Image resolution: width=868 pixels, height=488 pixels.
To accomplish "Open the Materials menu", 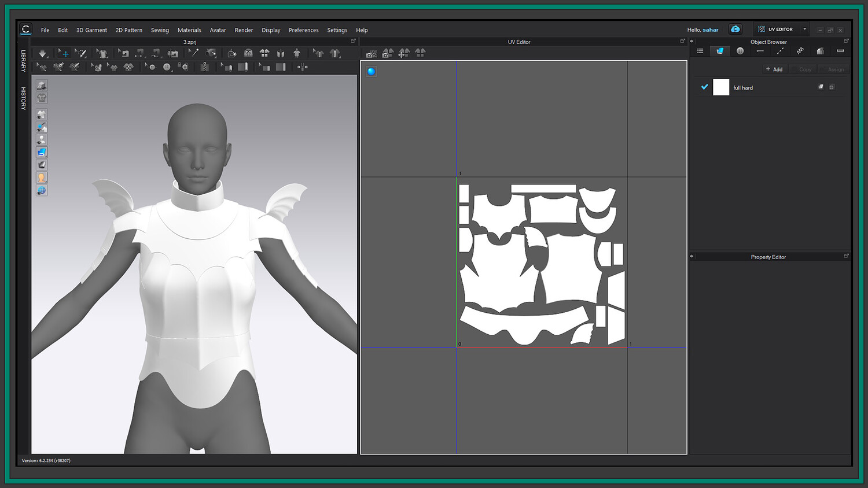I will pos(189,30).
